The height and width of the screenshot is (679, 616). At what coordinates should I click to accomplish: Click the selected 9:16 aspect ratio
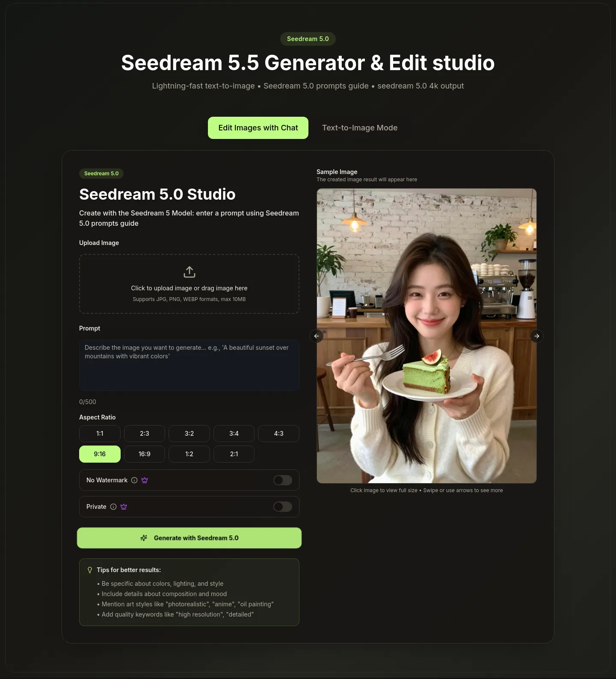point(100,454)
